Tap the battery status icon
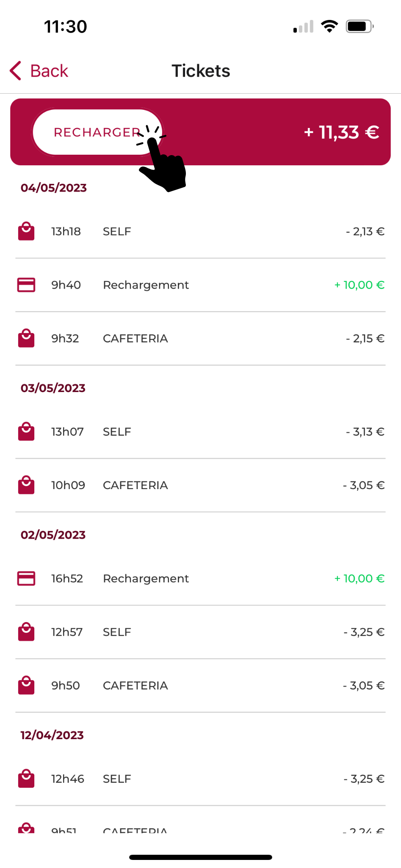The width and height of the screenshot is (401, 868). [x=360, y=26]
